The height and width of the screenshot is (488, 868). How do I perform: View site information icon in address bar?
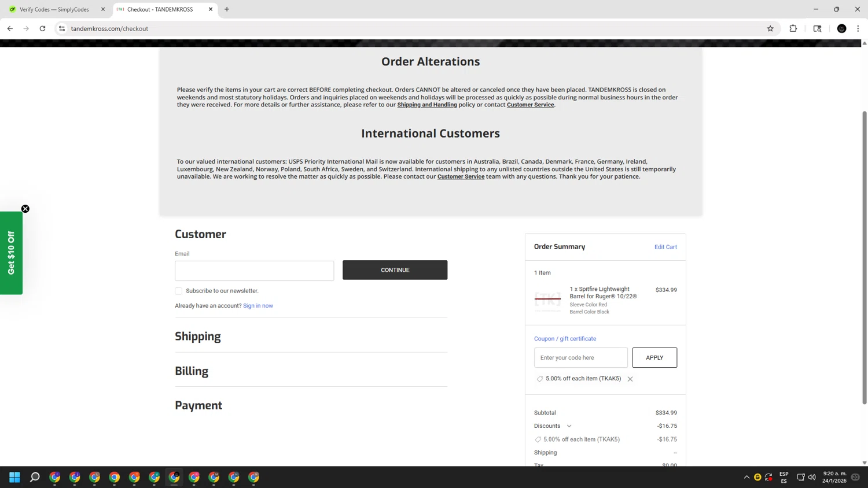coord(62,28)
